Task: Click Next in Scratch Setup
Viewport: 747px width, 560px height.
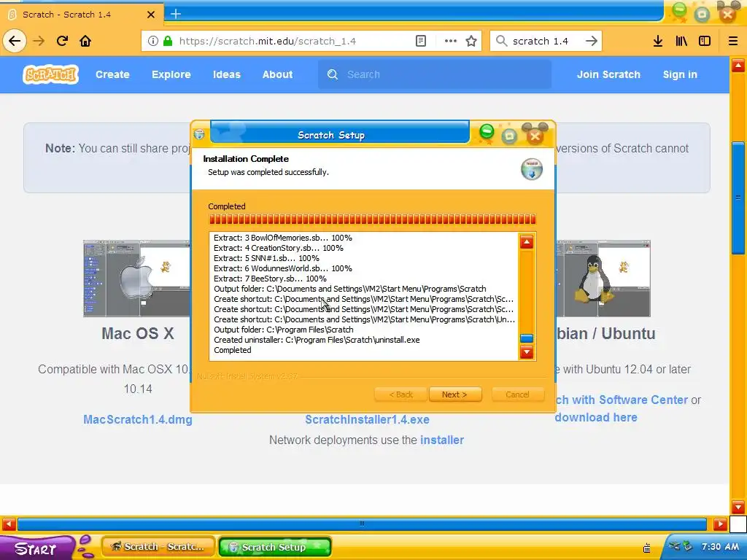Action: point(455,394)
